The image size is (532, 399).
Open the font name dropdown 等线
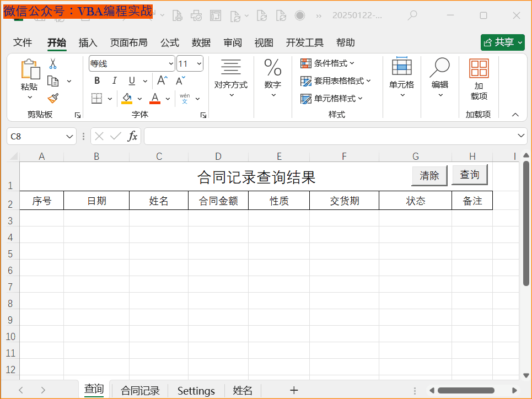point(170,64)
